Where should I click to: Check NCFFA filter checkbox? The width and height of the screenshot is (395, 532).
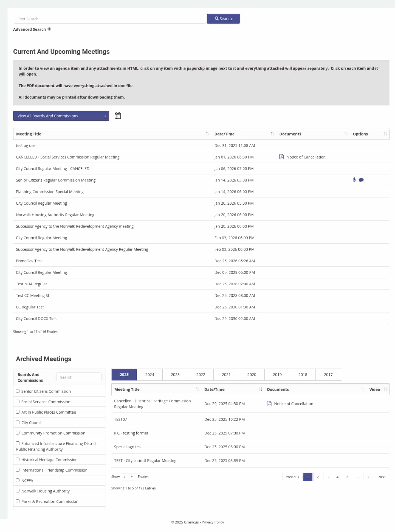(18, 480)
